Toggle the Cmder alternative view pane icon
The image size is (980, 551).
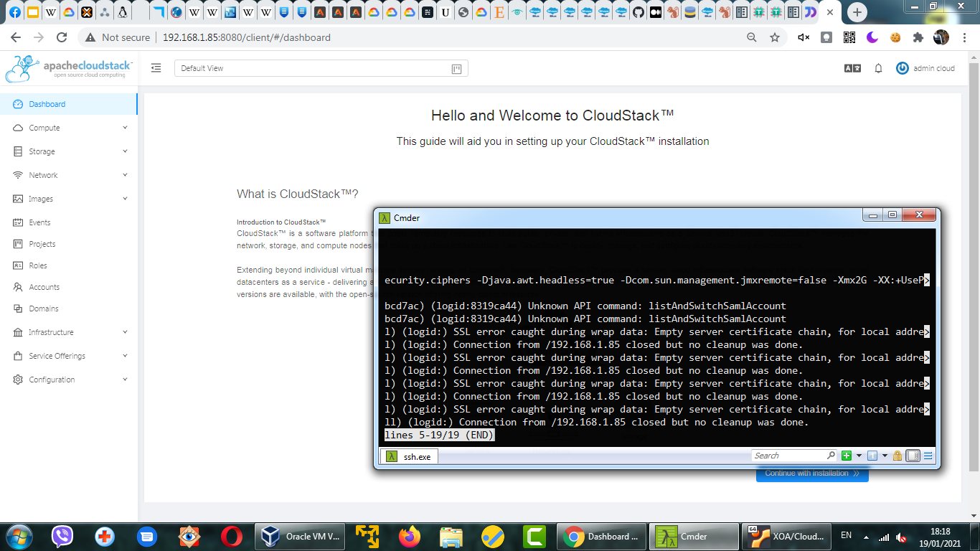click(913, 456)
